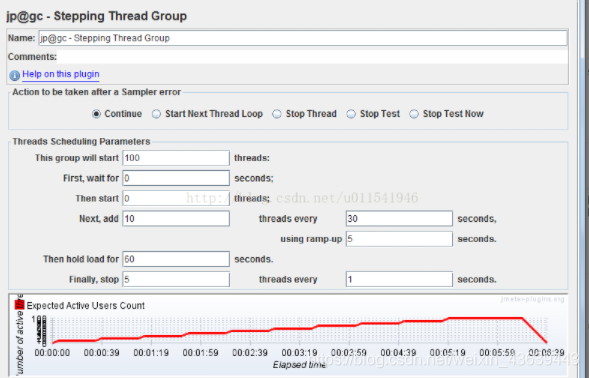Click the 00:04:39 elapsed time label
Viewport: 589px width, 378px height.
(x=398, y=353)
